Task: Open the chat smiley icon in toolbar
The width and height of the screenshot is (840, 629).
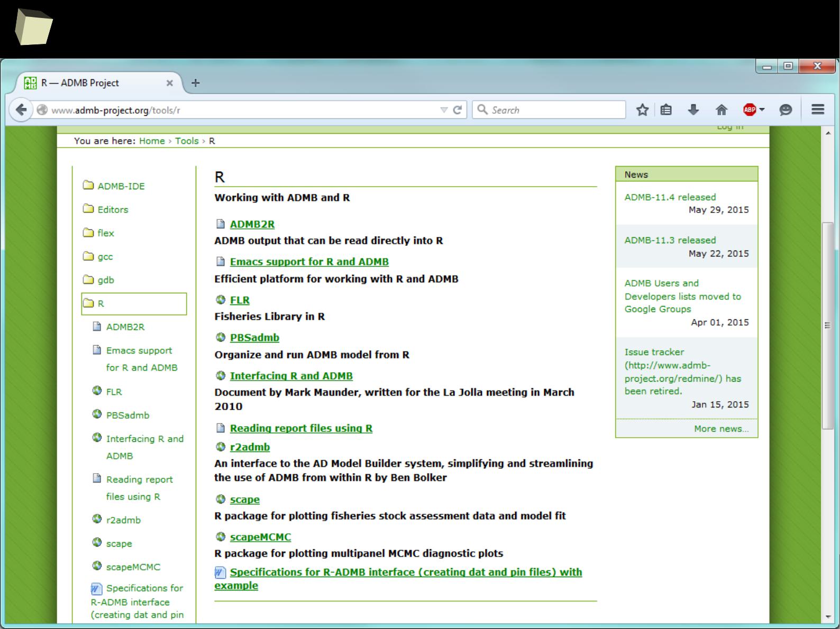Action: pos(786,110)
